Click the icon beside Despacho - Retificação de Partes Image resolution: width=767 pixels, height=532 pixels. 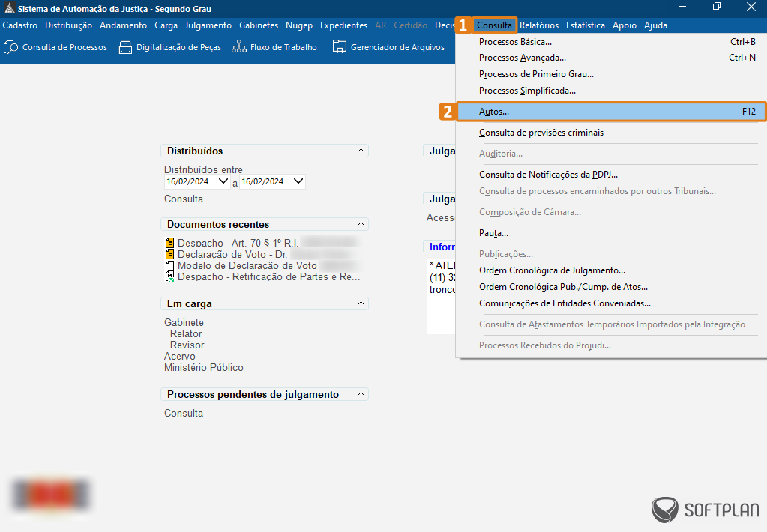point(169,276)
